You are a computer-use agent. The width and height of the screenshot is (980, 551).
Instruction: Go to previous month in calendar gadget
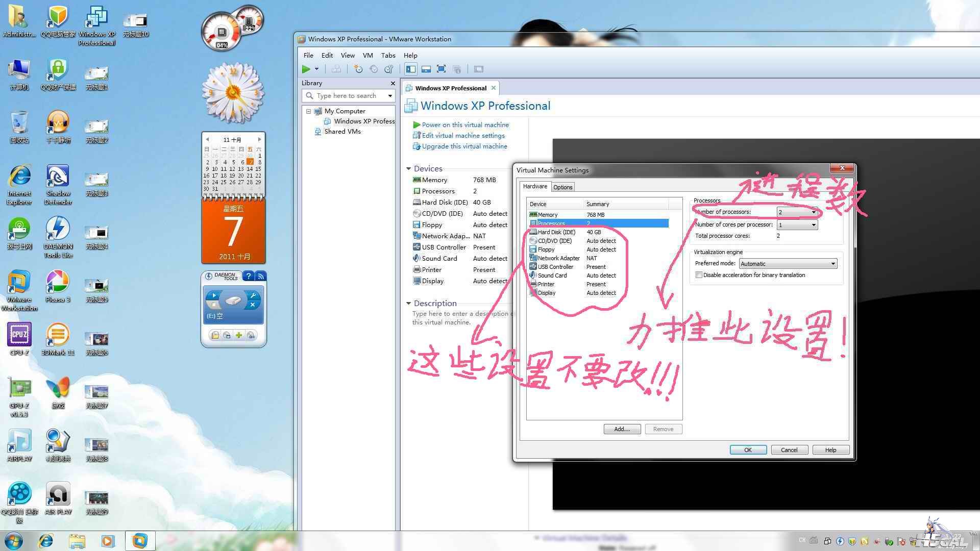pyautogui.click(x=207, y=139)
